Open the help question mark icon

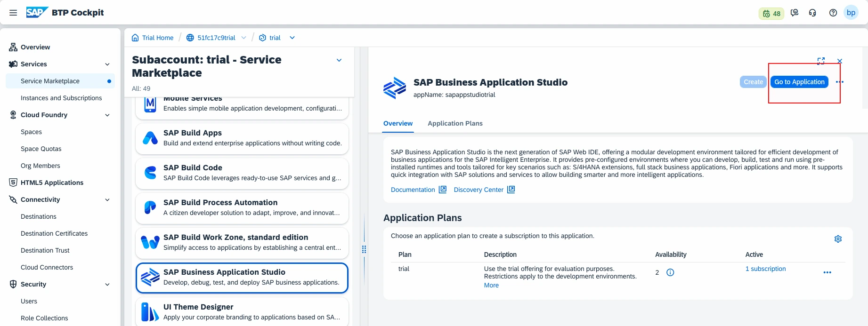tap(833, 13)
